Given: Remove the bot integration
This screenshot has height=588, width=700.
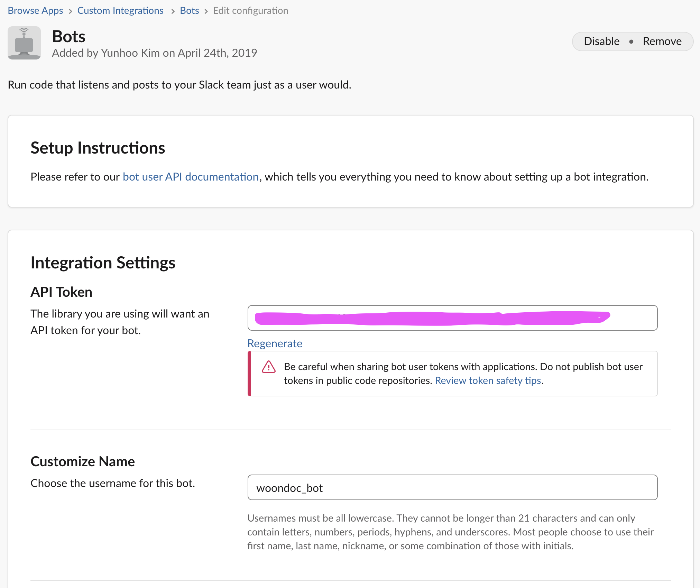Looking at the screenshot, I should pos(662,41).
